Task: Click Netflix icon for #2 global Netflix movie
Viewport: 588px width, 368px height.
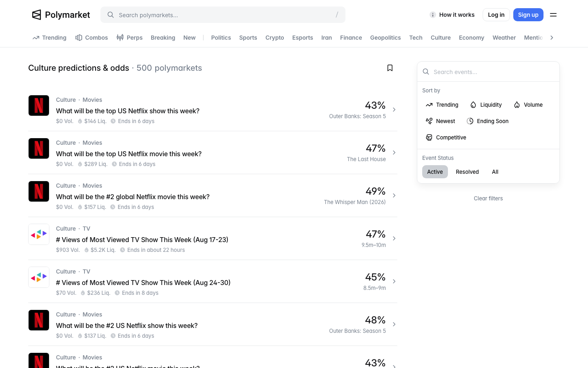Action: click(39, 191)
